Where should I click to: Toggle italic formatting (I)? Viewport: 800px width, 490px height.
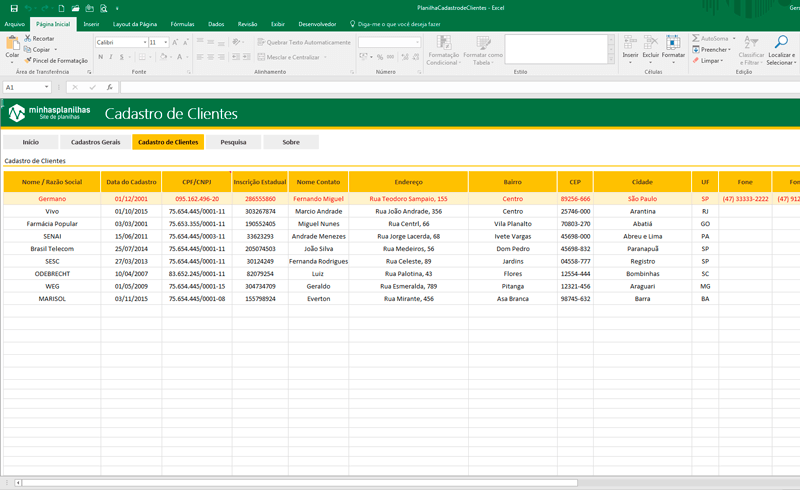coord(111,57)
